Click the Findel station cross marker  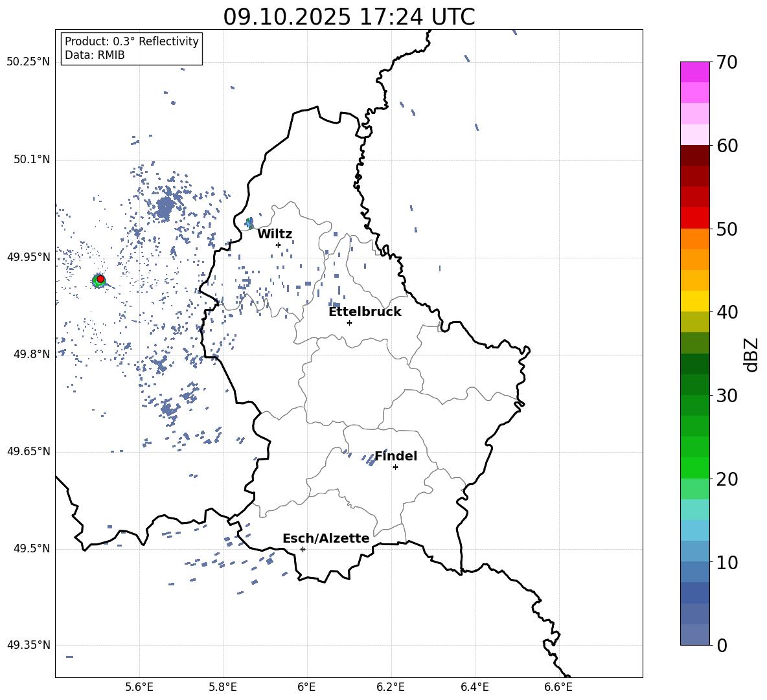point(395,468)
